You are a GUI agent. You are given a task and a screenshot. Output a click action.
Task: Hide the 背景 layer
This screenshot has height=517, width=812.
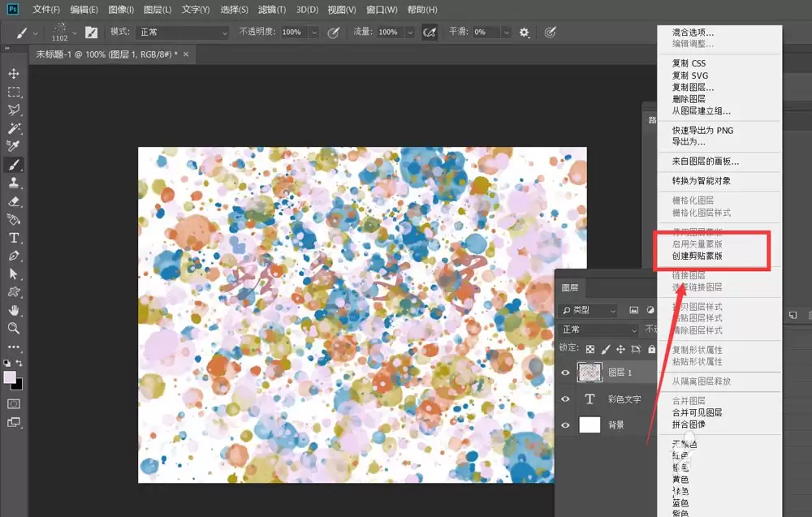565,425
